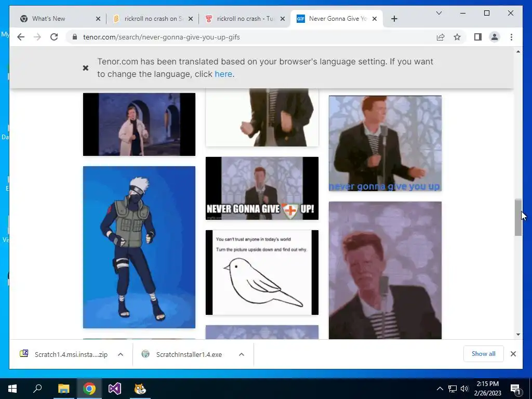Close the downloads bar
This screenshot has height=399, width=532.
[513, 354]
